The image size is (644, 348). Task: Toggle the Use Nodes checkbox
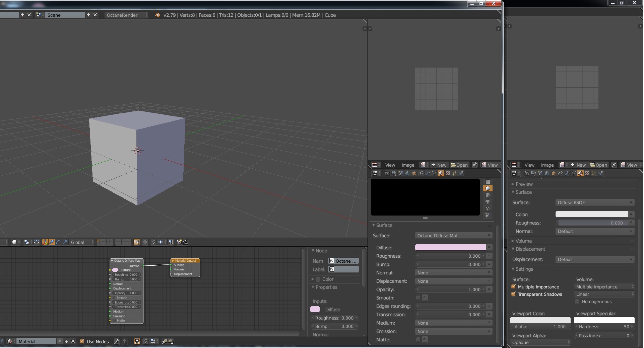tap(82, 341)
